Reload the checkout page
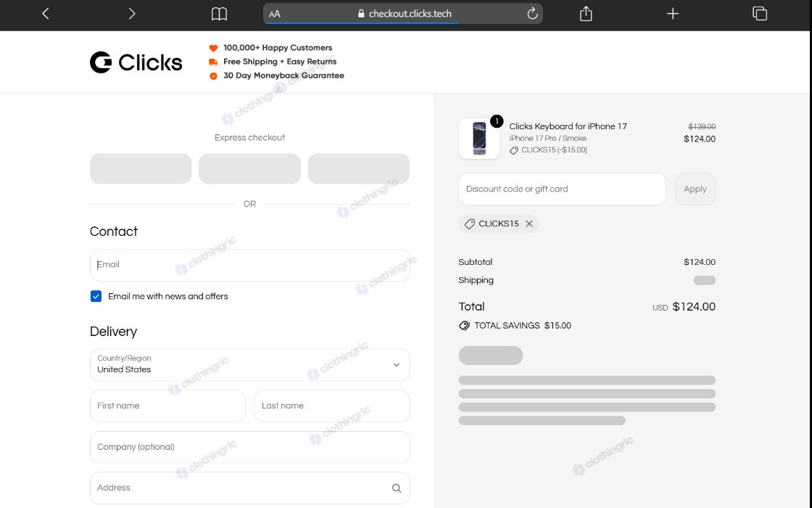This screenshot has width=812, height=508. [532, 14]
